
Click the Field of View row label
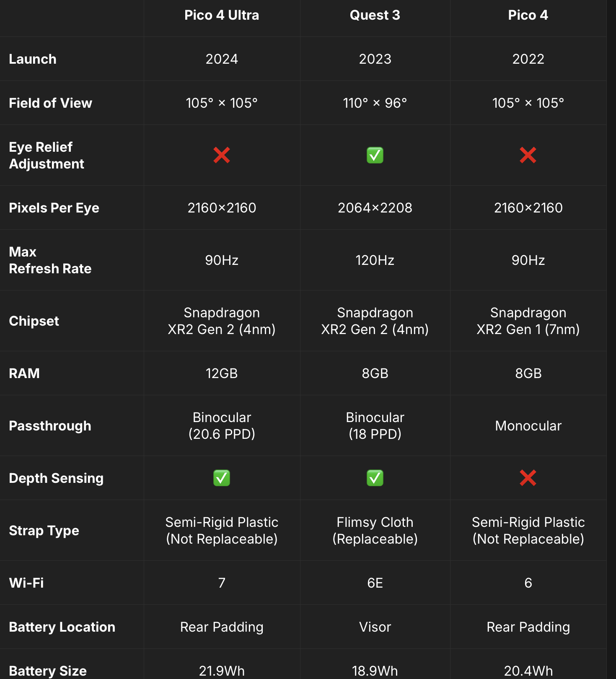tap(50, 103)
